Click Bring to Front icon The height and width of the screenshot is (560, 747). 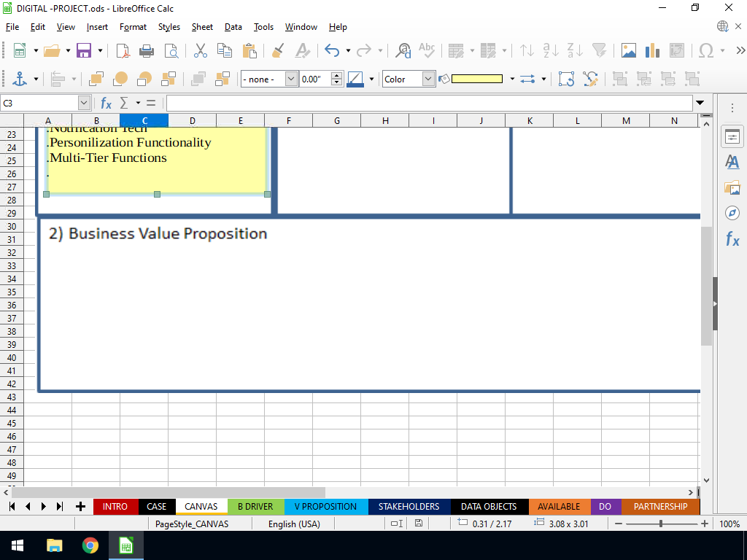click(96, 79)
